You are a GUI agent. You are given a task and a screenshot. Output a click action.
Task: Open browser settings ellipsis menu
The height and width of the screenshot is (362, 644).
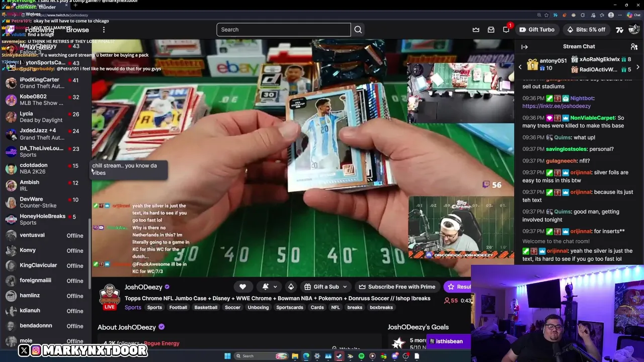click(620, 15)
